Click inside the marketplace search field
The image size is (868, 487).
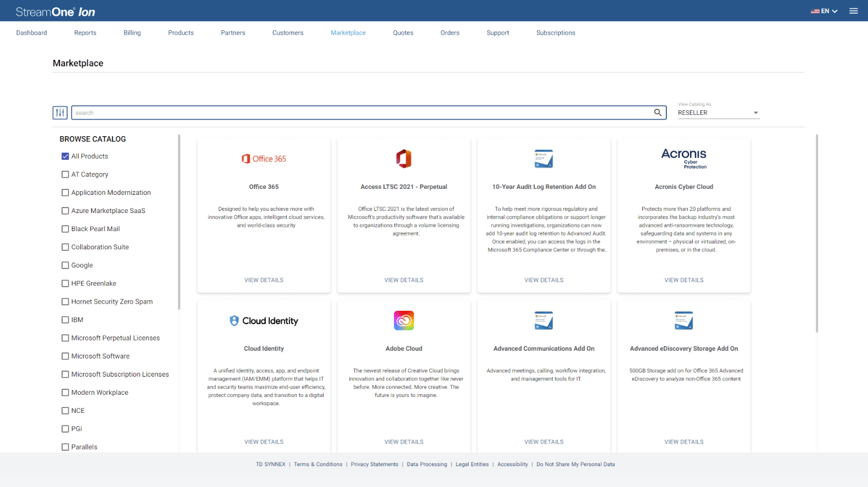[x=363, y=113]
